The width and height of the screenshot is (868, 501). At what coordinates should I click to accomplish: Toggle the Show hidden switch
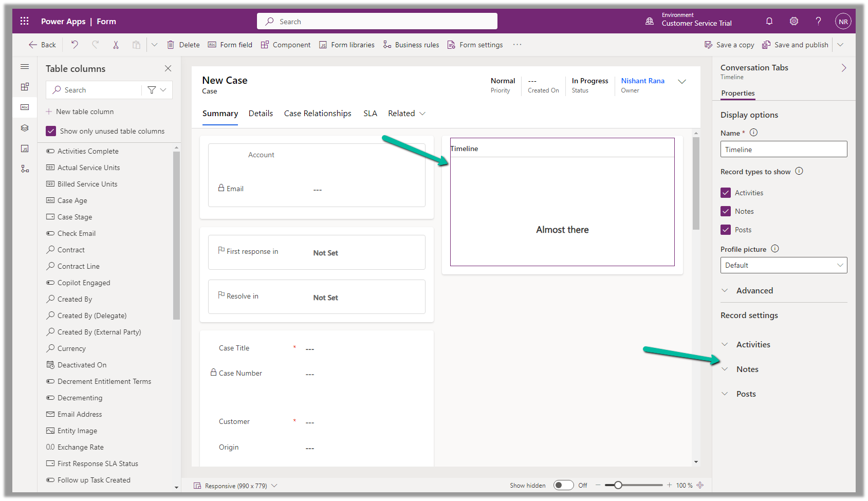coord(563,485)
